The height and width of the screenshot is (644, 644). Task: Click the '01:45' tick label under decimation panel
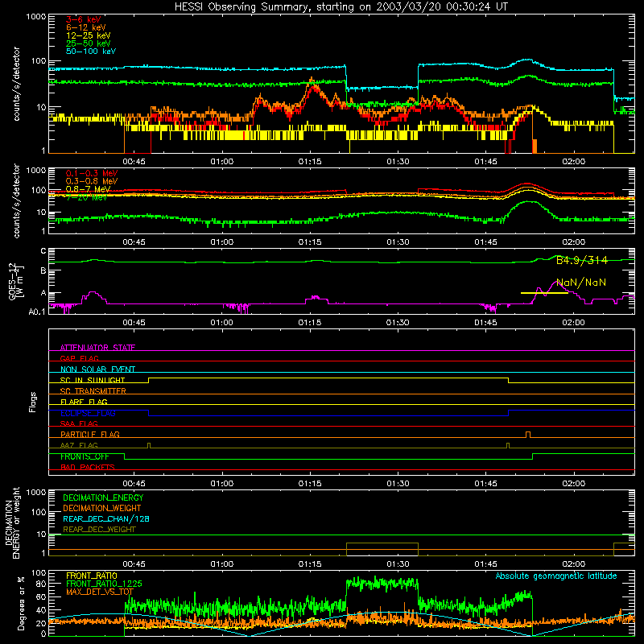point(485,564)
